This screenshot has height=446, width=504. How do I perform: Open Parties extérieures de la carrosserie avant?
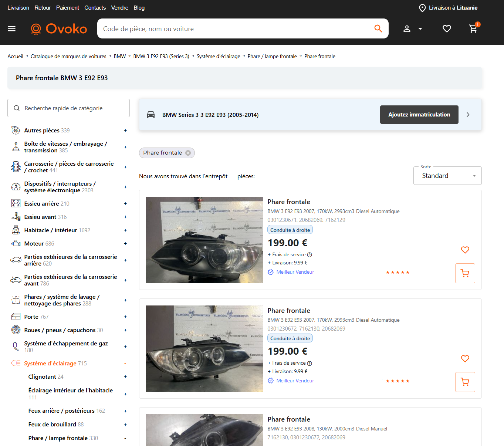71,280
